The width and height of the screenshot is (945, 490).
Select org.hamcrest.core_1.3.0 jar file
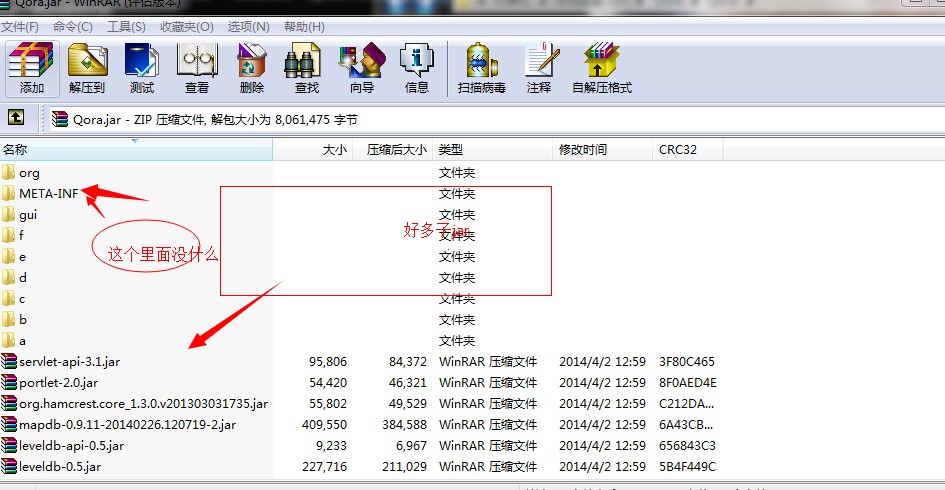click(x=143, y=404)
